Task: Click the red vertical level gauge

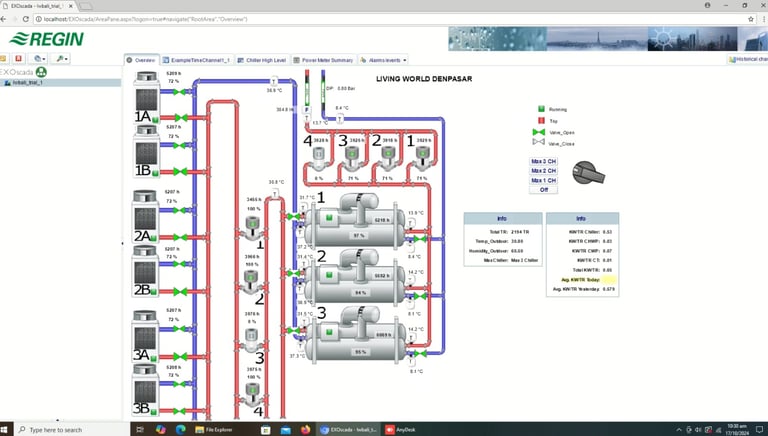Action: coord(307,87)
